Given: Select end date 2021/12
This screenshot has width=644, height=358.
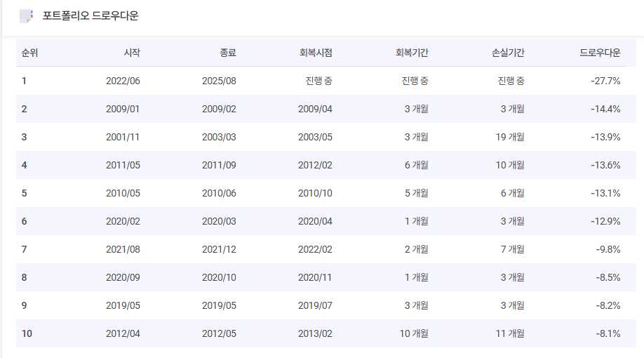Looking at the screenshot, I should coord(219,249).
